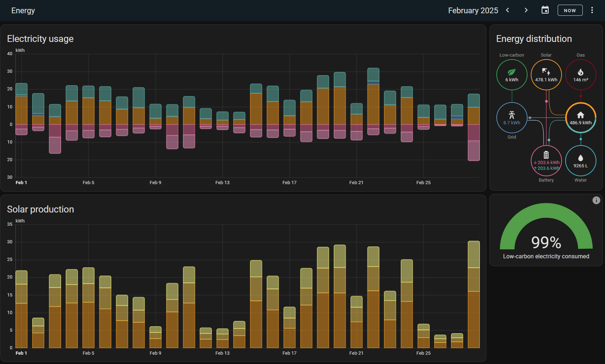Show info for low-carbon gauge
Screen dimensions: 605x364
(x=596, y=200)
